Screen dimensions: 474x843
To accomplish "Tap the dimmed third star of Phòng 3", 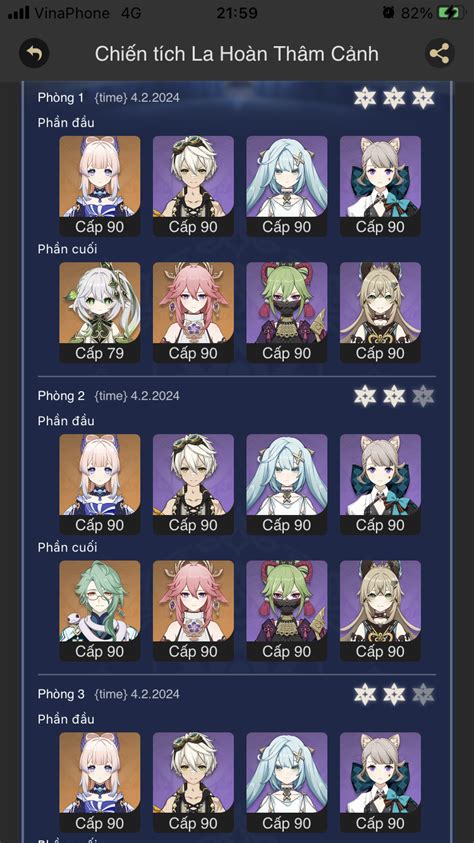I will click(x=423, y=694).
